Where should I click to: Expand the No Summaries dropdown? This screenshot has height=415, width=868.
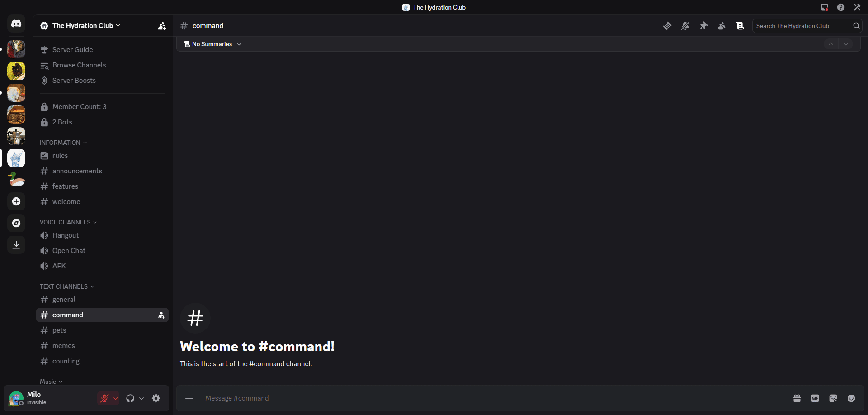pyautogui.click(x=212, y=44)
